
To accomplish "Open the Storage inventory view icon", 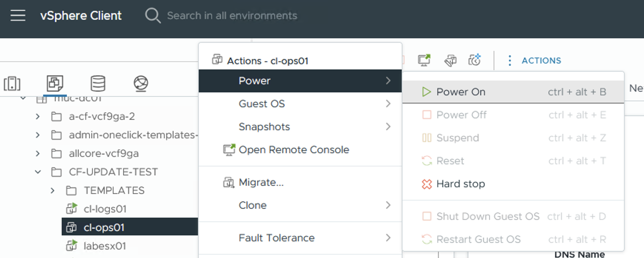I will 98,83.
